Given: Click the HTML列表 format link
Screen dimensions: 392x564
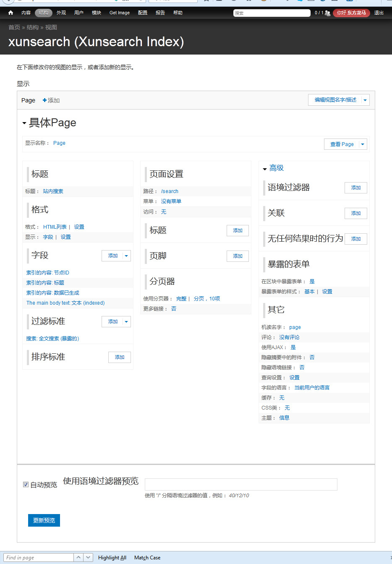Looking at the screenshot, I should tap(55, 227).
